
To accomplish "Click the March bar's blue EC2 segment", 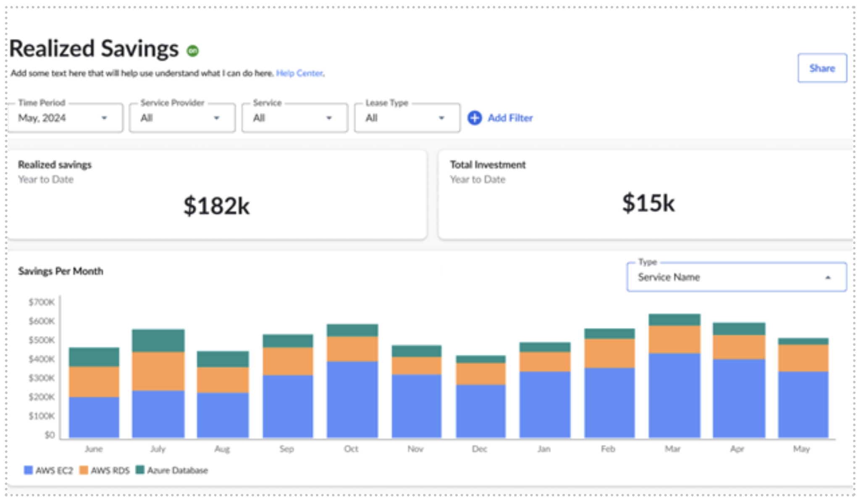I will (674, 395).
